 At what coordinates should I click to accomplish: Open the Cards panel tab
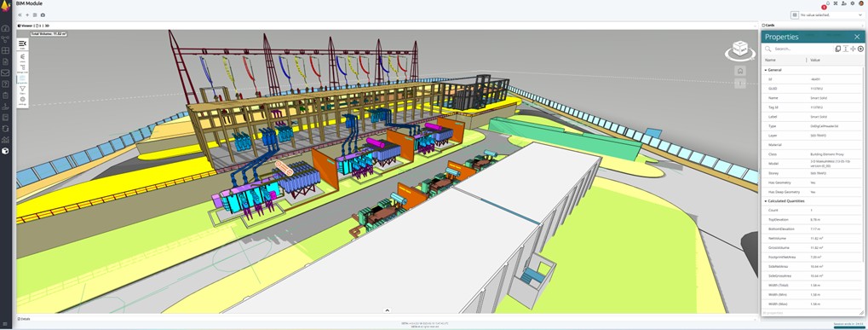768,26
